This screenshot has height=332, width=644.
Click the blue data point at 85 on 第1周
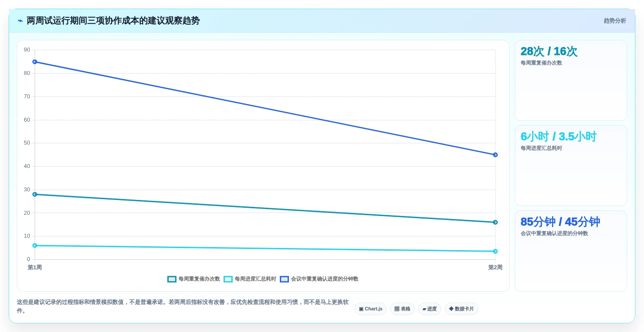[35, 62]
